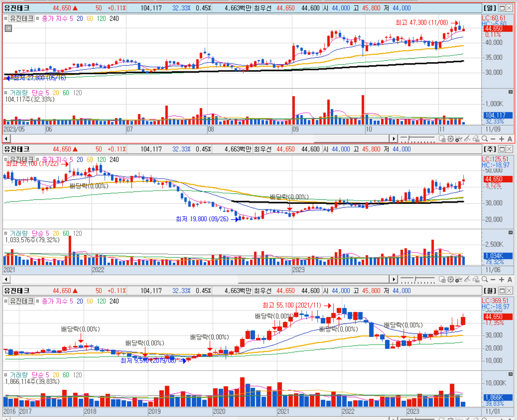Image resolution: width=517 pixels, height=420 pixels.
Task: Collapse the weekly volume panel with its corner button
Action: click(x=511, y=233)
